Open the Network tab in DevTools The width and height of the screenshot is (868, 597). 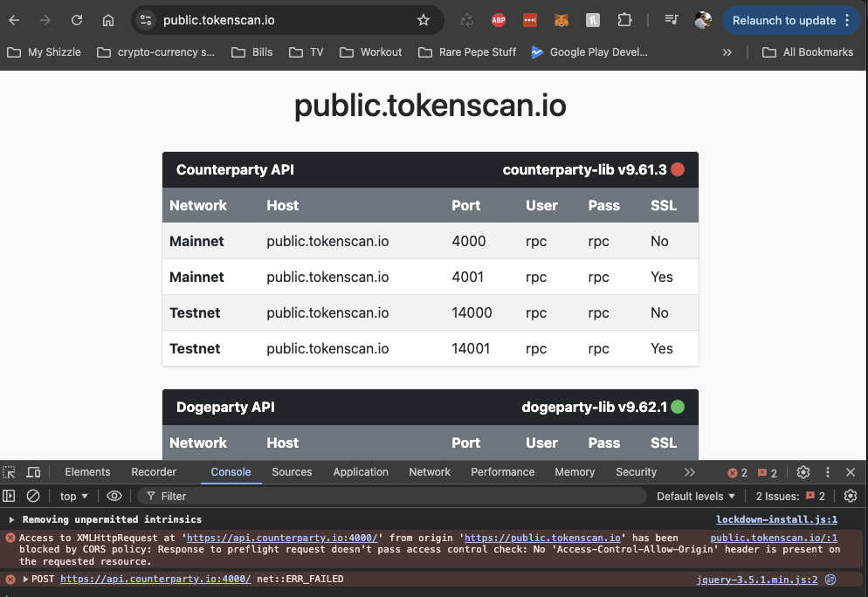click(430, 472)
